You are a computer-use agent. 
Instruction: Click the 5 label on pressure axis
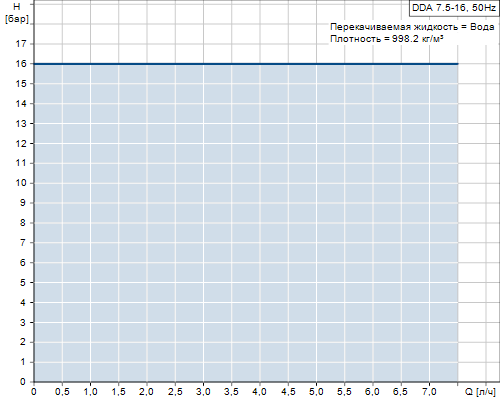click(23, 282)
